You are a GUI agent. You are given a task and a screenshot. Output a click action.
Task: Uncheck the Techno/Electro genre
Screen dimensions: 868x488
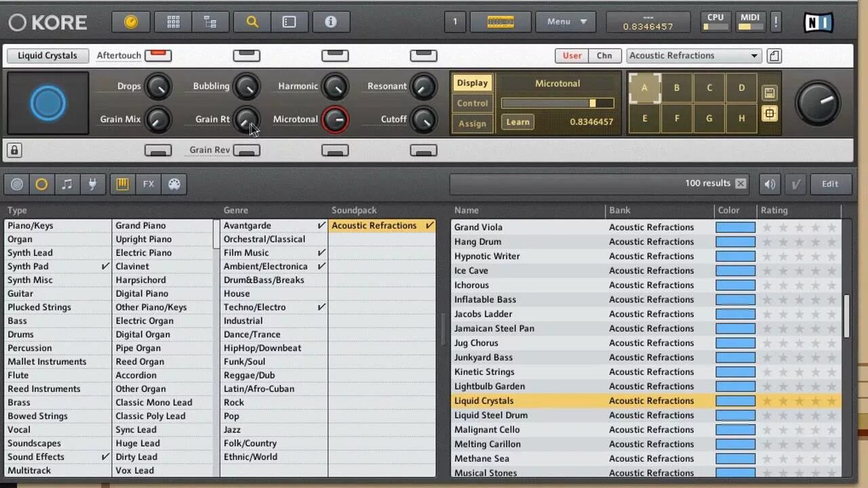click(x=274, y=307)
